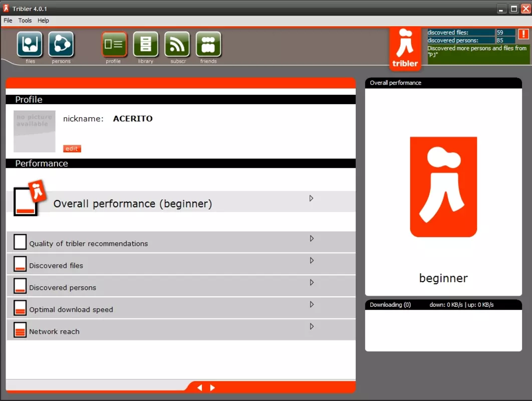
Task: Click the tribler logo in the toolbar
Action: pyautogui.click(x=405, y=49)
